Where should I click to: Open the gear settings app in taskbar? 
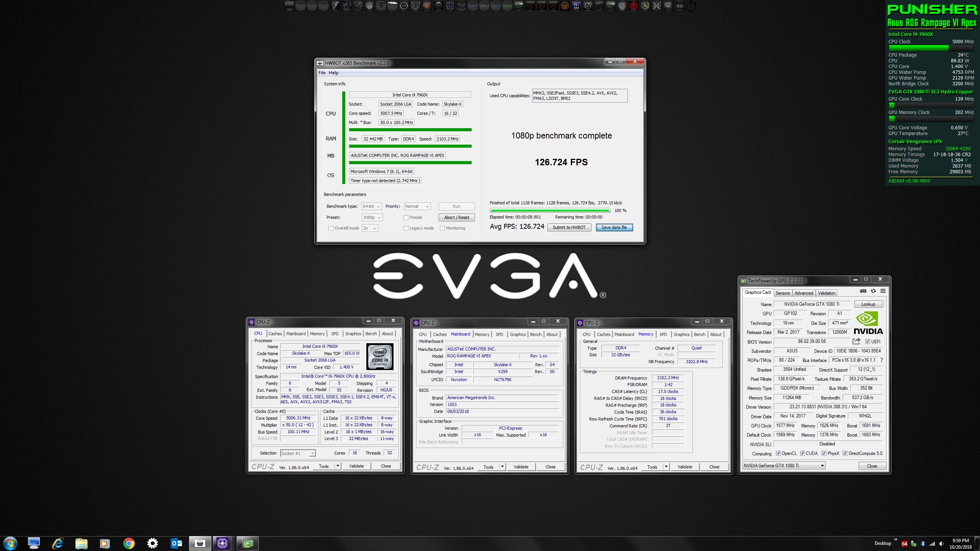point(152,543)
